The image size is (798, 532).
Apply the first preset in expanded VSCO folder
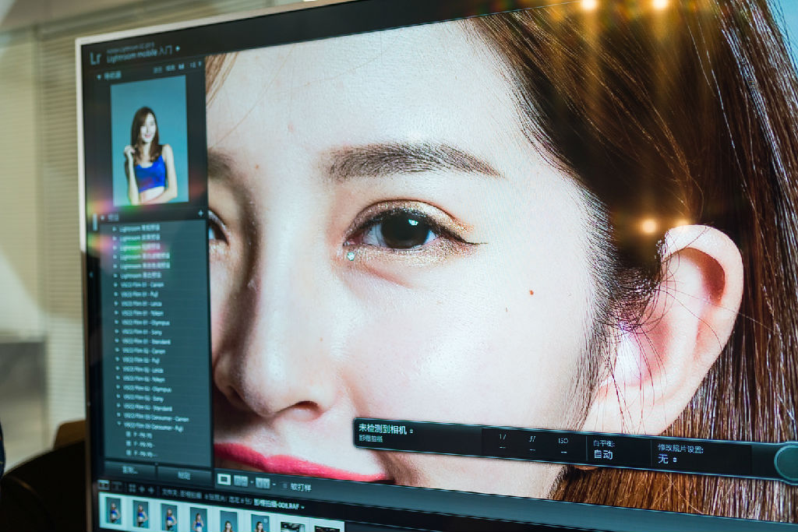(x=139, y=435)
